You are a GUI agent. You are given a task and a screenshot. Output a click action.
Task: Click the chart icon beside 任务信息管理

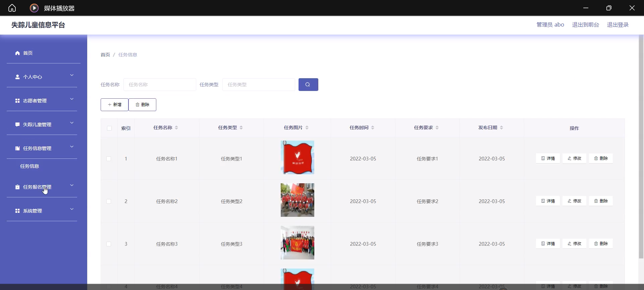pyautogui.click(x=17, y=148)
